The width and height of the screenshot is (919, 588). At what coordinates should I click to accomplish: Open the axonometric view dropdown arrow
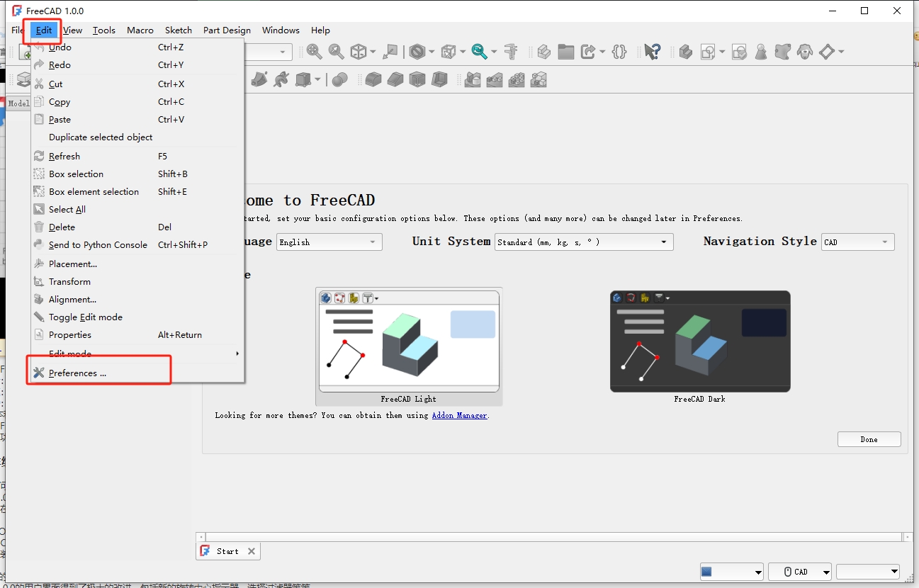[x=373, y=52]
